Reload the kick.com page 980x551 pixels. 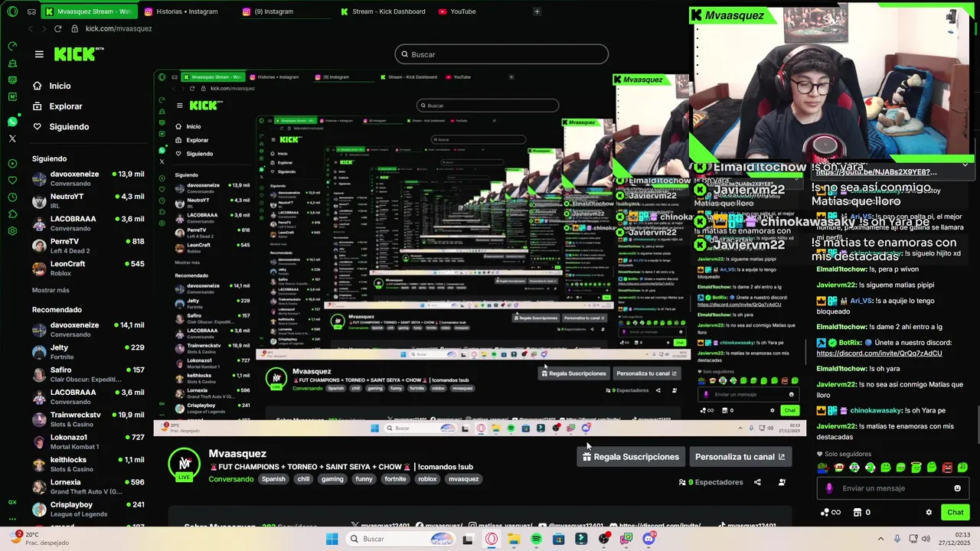(x=57, y=28)
